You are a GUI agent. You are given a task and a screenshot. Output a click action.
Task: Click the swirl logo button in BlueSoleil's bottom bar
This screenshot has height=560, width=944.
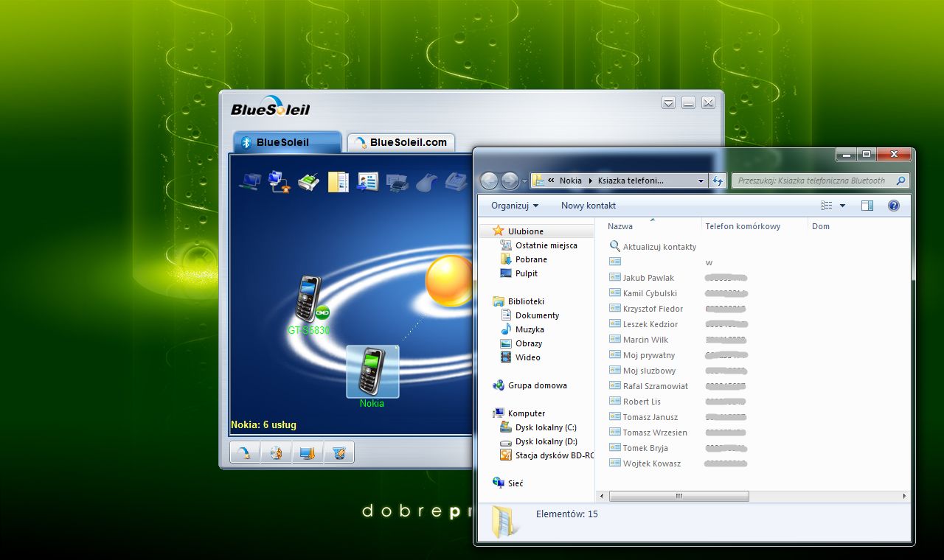[246, 452]
